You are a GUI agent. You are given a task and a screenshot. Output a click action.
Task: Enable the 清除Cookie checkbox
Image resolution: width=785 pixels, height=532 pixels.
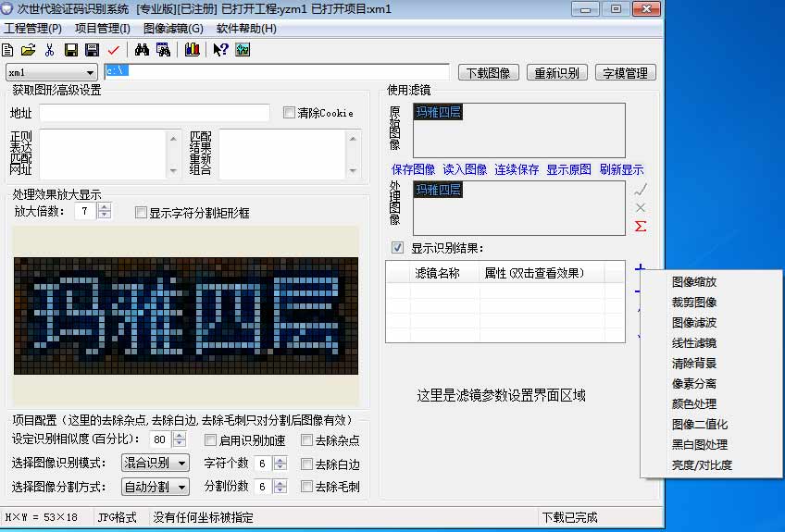point(289,113)
